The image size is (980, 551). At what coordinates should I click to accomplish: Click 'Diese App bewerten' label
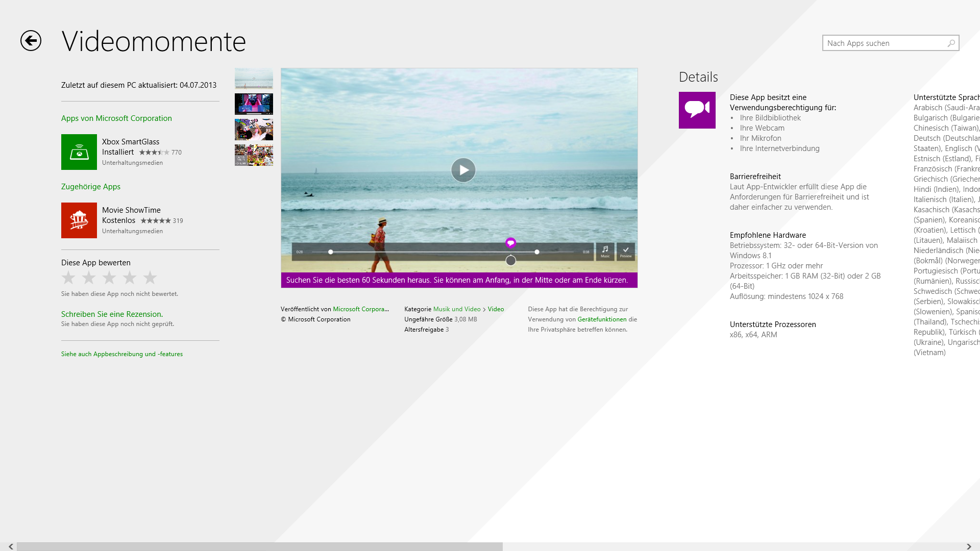[x=96, y=263]
